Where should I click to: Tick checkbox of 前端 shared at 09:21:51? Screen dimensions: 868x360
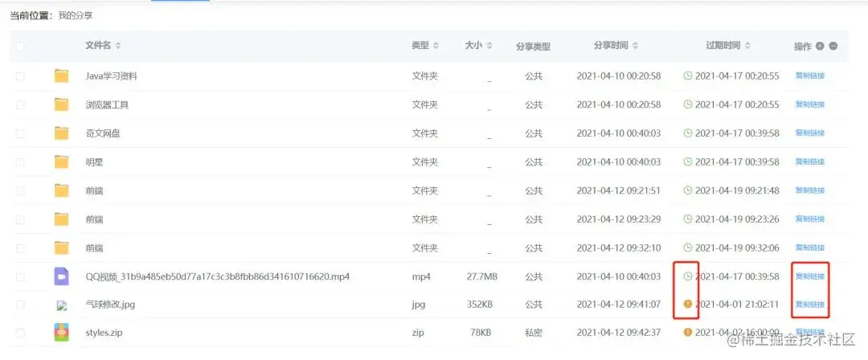(x=20, y=190)
